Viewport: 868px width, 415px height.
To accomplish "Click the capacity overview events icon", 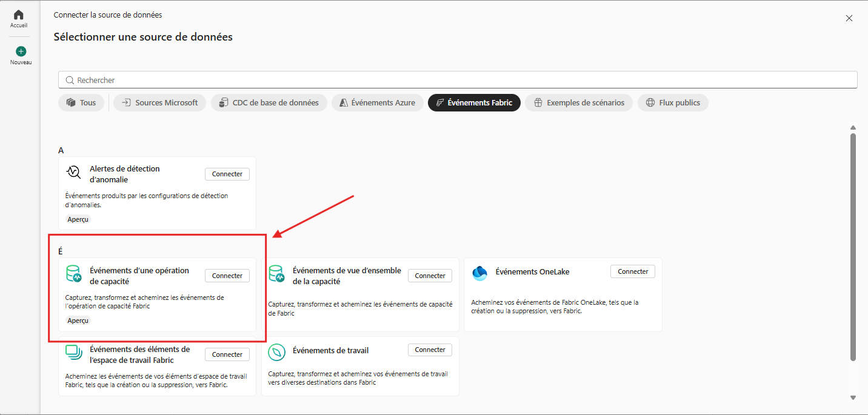I will [x=276, y=274].
